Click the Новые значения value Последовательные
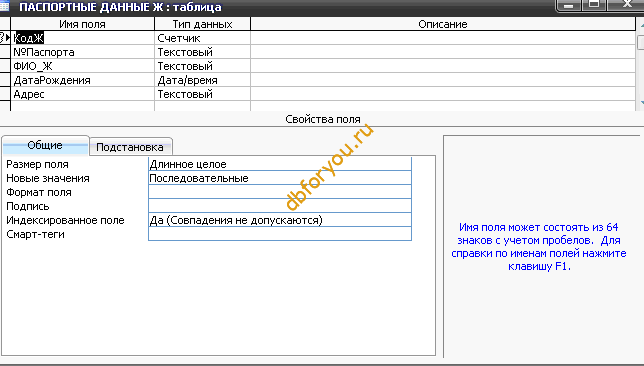644x366 pixels. [x=280, y=178]
